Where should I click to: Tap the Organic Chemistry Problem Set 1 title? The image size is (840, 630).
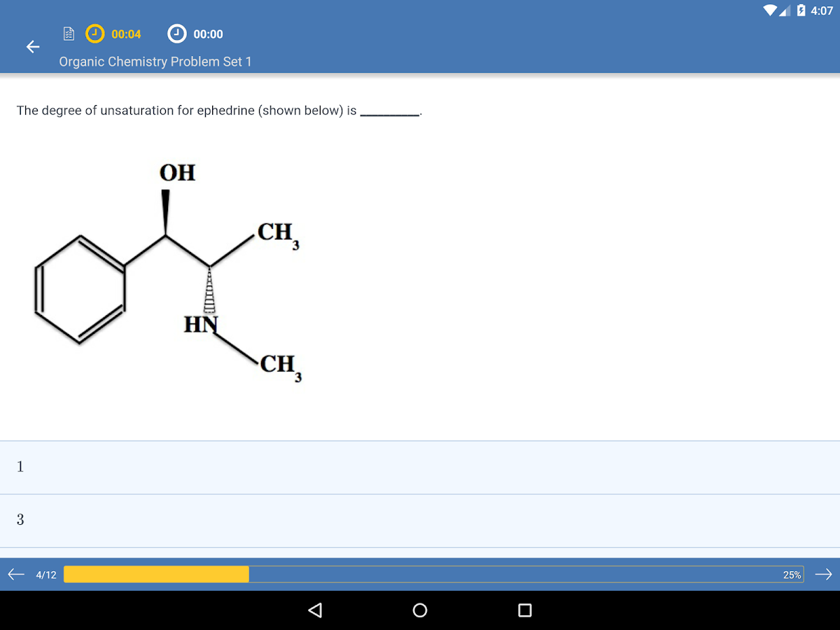155,62
